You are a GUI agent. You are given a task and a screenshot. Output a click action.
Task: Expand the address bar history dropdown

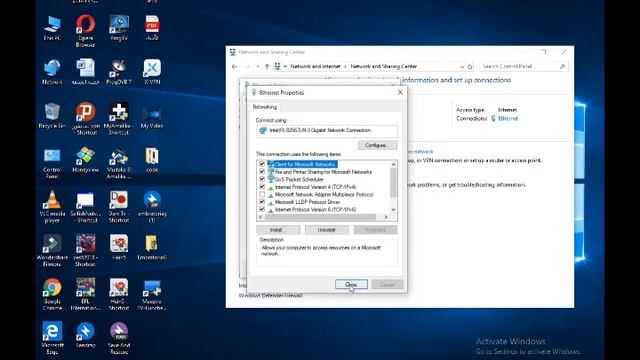[x=462, y=67]
